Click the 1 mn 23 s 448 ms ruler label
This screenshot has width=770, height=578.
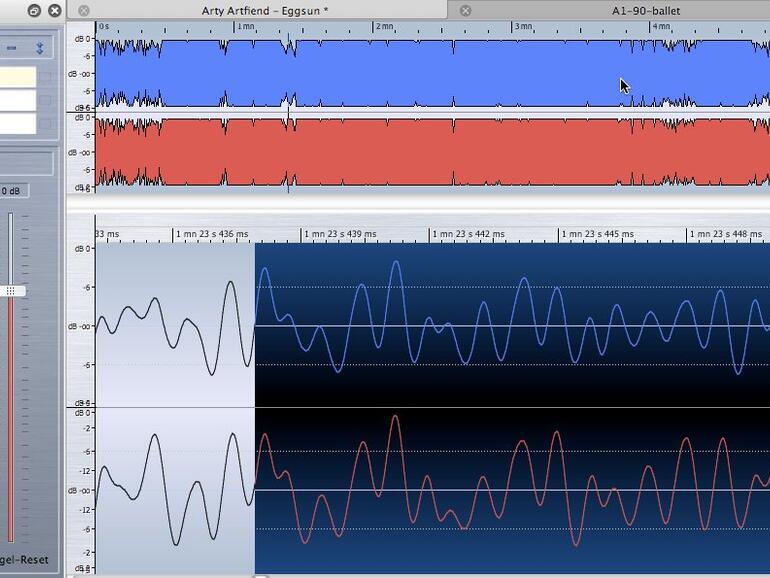coord(726,234)
